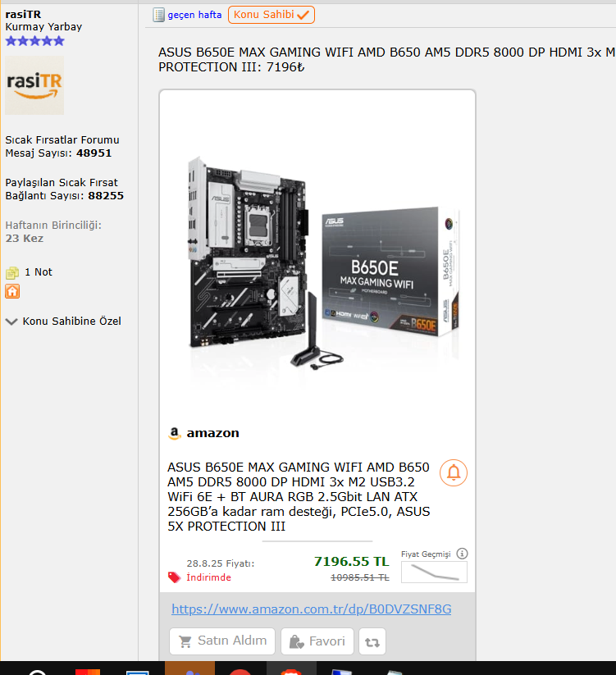The height and width of the screenshot is (675, 616).
Task: Click the 23 Kez weekly wins text
Action: point(25,239)
